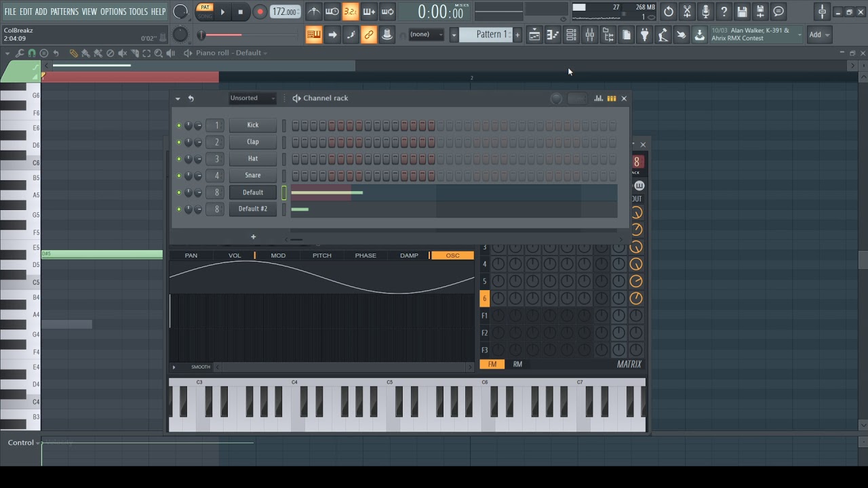
Task: Open piano roll main menu arrow
Action: point(8,53)
